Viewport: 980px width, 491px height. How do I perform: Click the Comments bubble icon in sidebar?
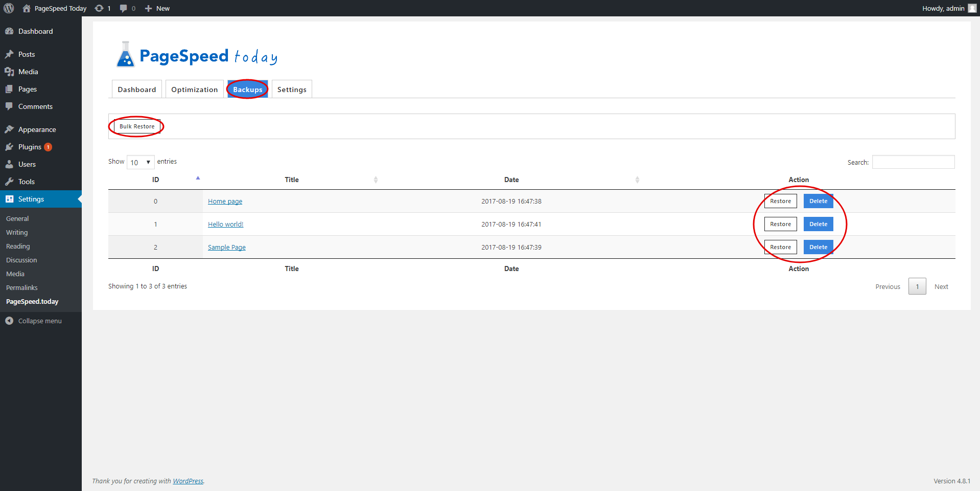pos(9,106)
